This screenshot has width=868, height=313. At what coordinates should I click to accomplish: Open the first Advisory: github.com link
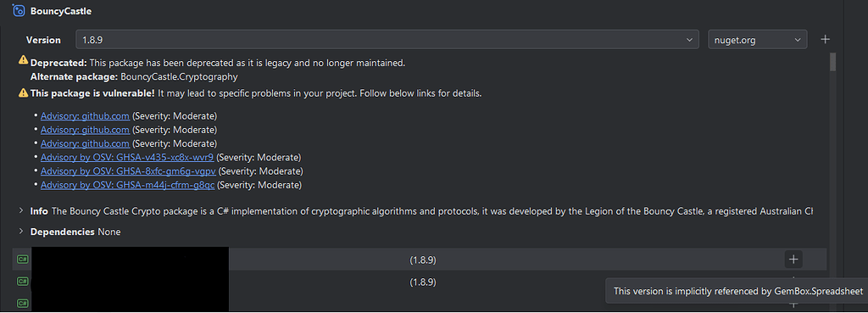tap(86, 115)
